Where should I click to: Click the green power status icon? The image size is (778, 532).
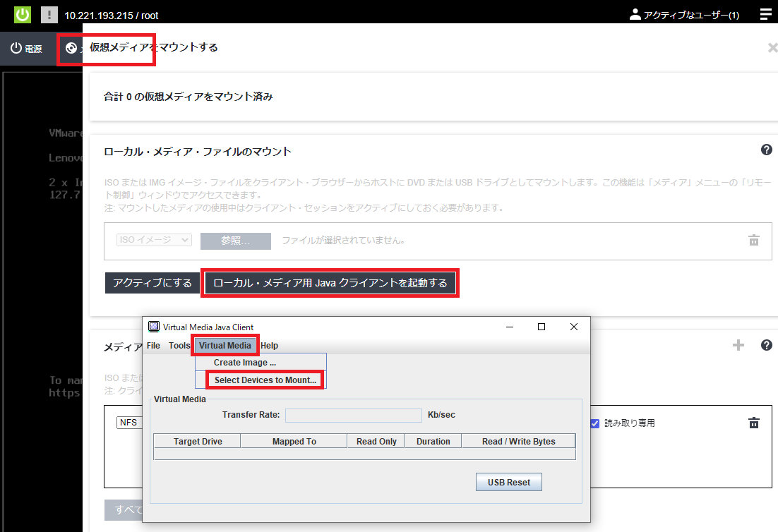pos(23,14)
